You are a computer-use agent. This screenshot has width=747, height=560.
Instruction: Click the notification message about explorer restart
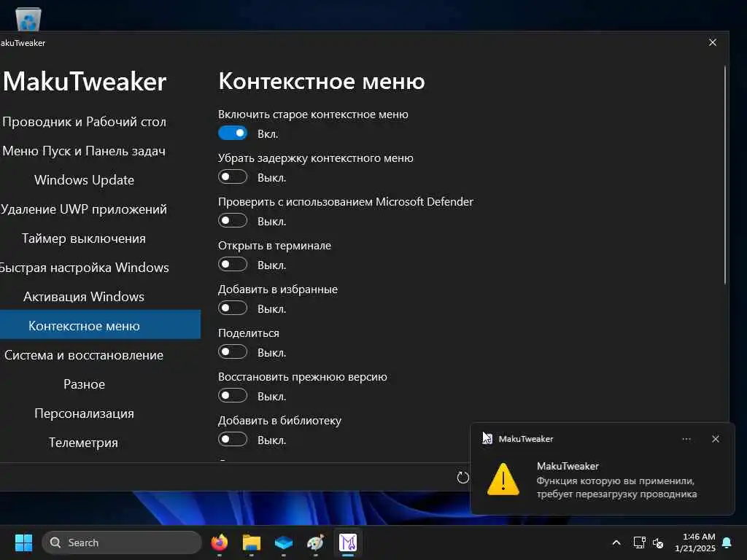pos(616,487)
